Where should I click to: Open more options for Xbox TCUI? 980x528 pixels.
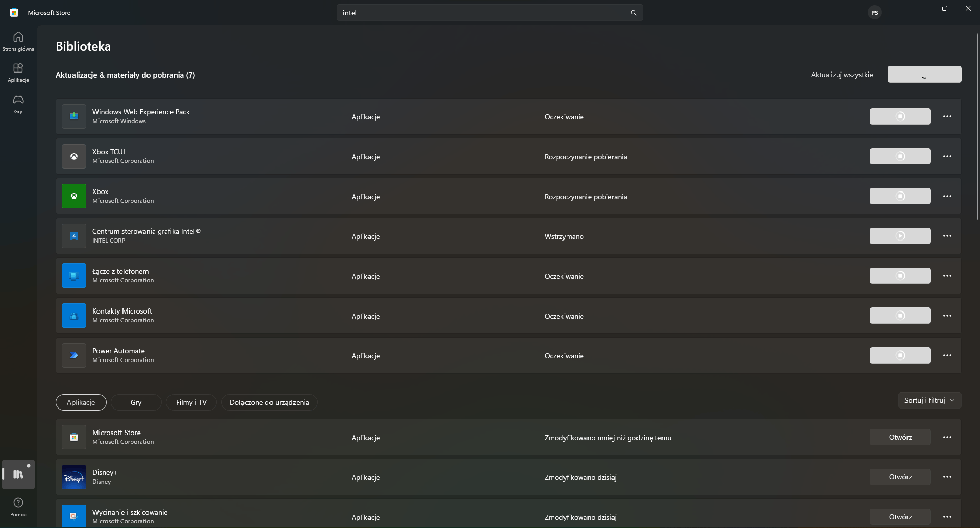(x=947, y=156)
